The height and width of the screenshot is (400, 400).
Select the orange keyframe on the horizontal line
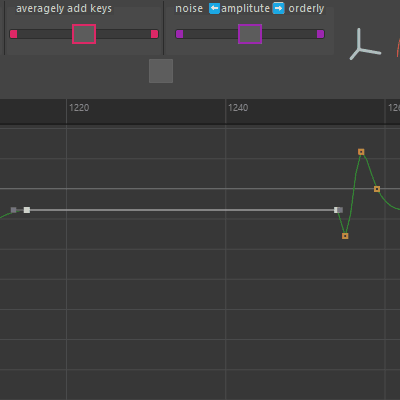[377, 189]
